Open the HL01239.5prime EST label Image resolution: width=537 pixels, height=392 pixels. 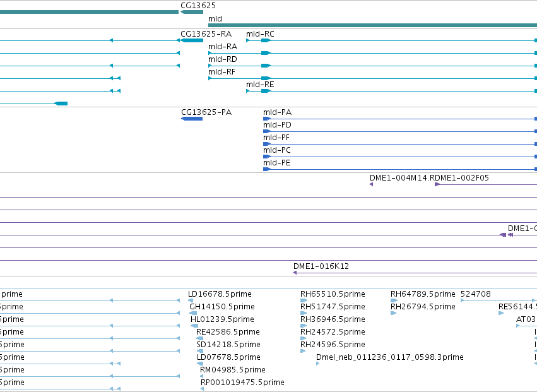(222, 319)
